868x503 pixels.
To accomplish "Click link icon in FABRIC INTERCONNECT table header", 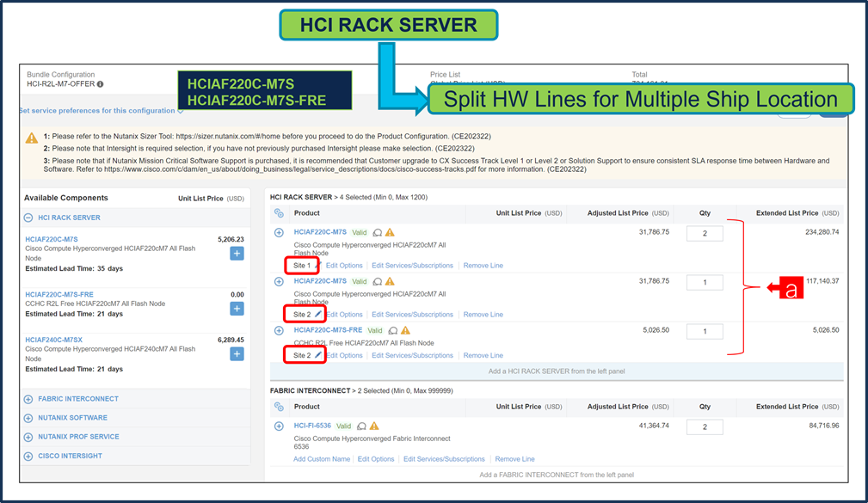I will coord(279,407).
